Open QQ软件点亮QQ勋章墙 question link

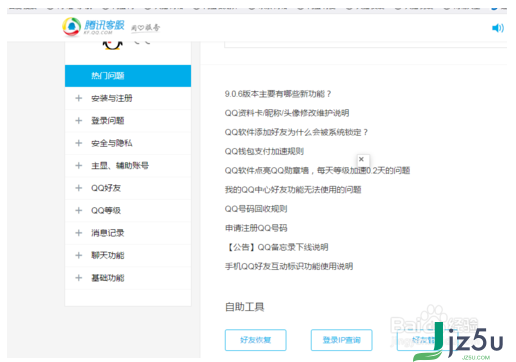pos(317,171)
